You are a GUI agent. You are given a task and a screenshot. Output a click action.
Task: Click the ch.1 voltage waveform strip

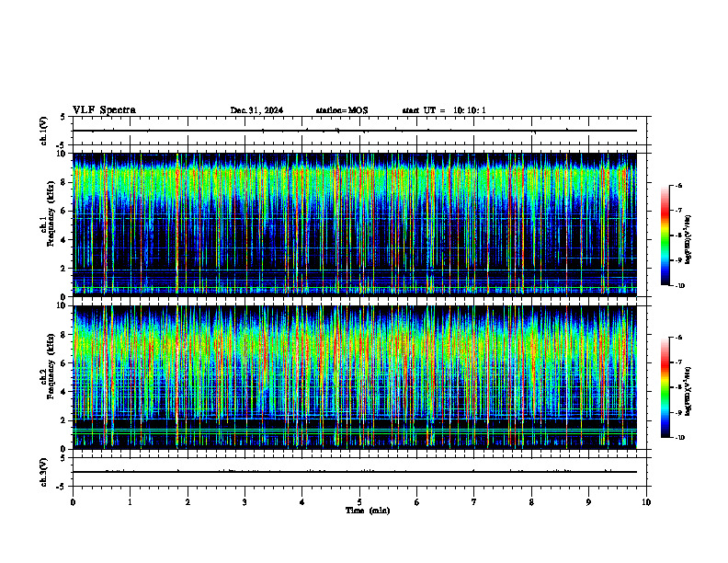click(359, 131)
